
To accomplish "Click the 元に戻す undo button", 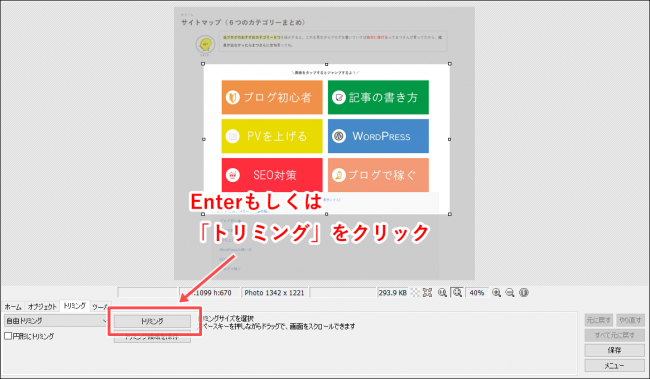I will [x=599, y=320].
